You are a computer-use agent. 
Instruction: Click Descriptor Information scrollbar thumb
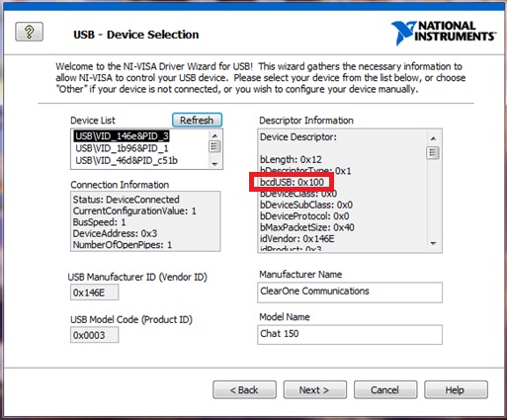(433, 153)
